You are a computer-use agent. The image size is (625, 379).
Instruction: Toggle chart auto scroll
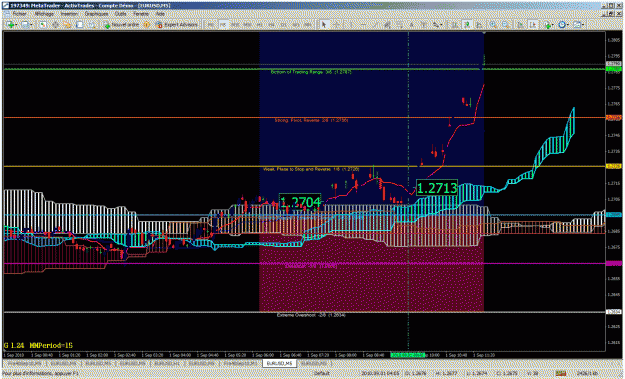coord(520,25)
